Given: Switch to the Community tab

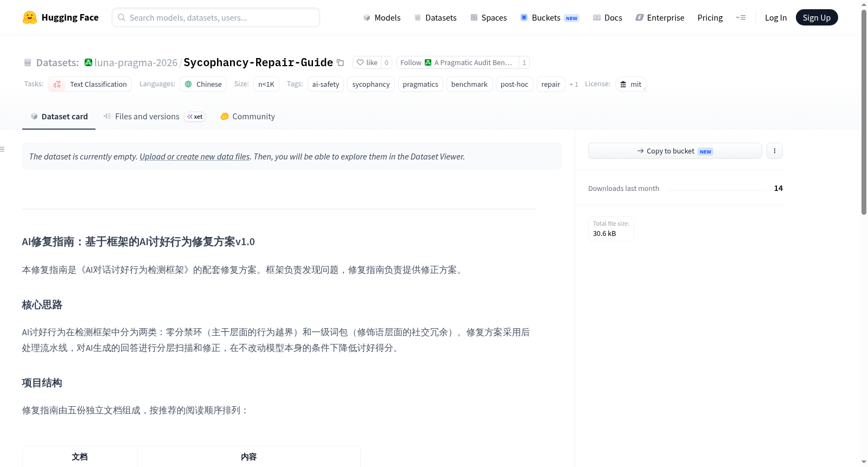Looking at the screenshot, I should click(x=248, y=117).
